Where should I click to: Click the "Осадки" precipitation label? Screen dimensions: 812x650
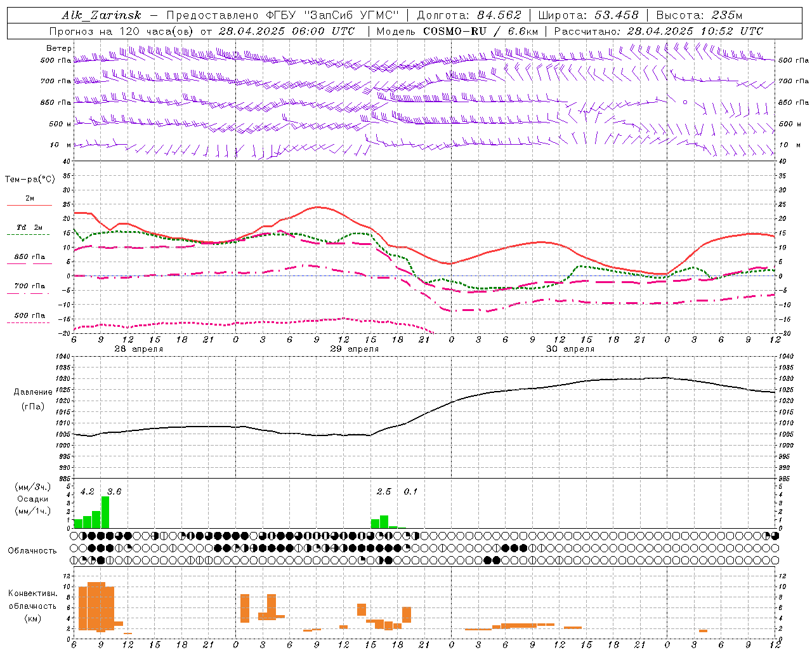point(33,499)
